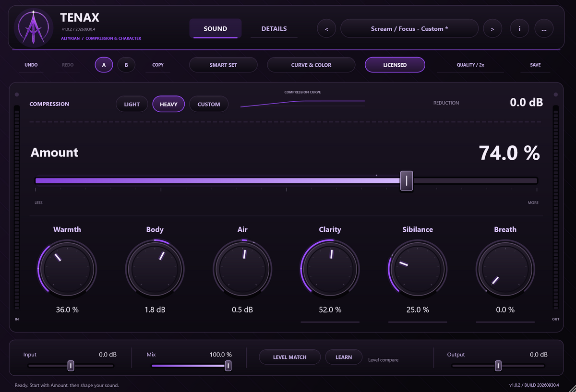
Task: Click the ALTYRIAN breadcrumb text
Action: (70, 38)
